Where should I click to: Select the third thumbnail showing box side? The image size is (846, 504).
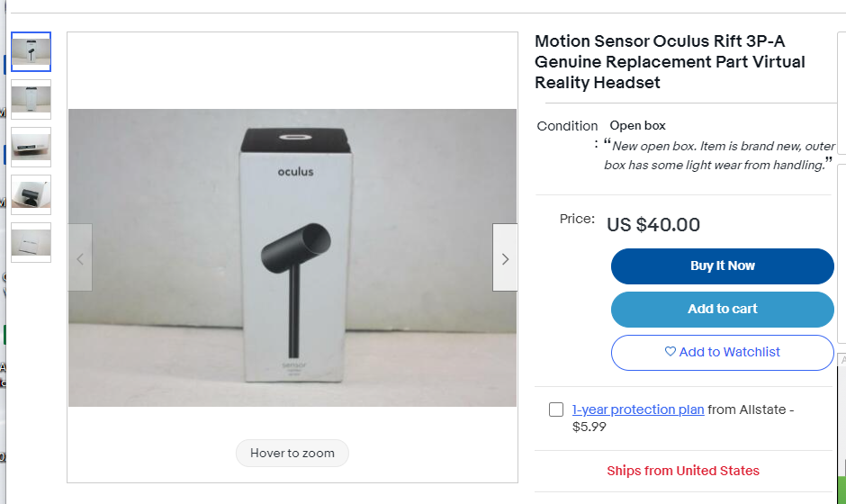31,147
